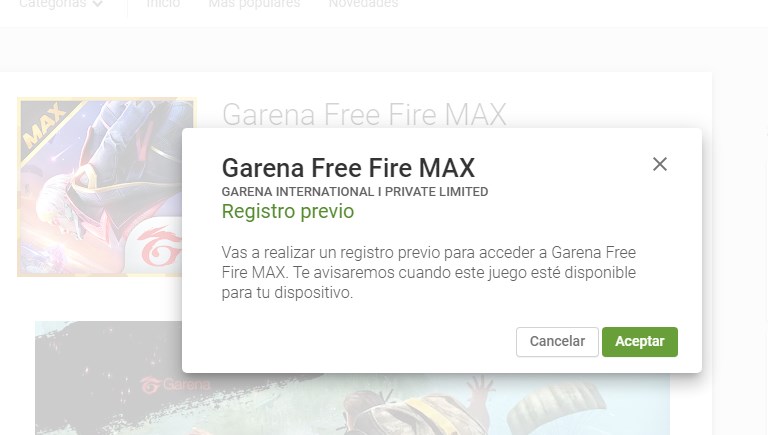
Task: Click the Garena watermark logo in promo banner
Action: 175,385
